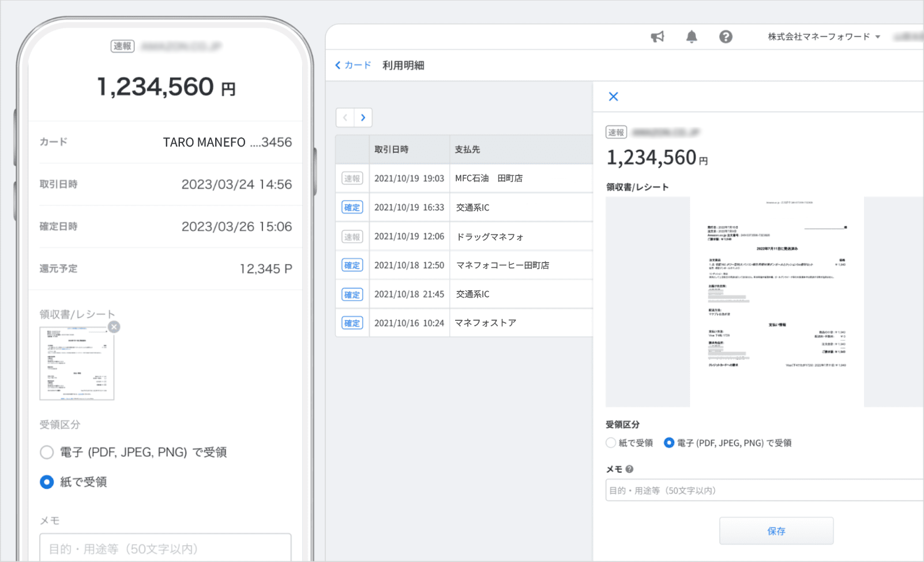Open the help question mark icon
Screen dimensions: 924x562
(x=726, y=36)
